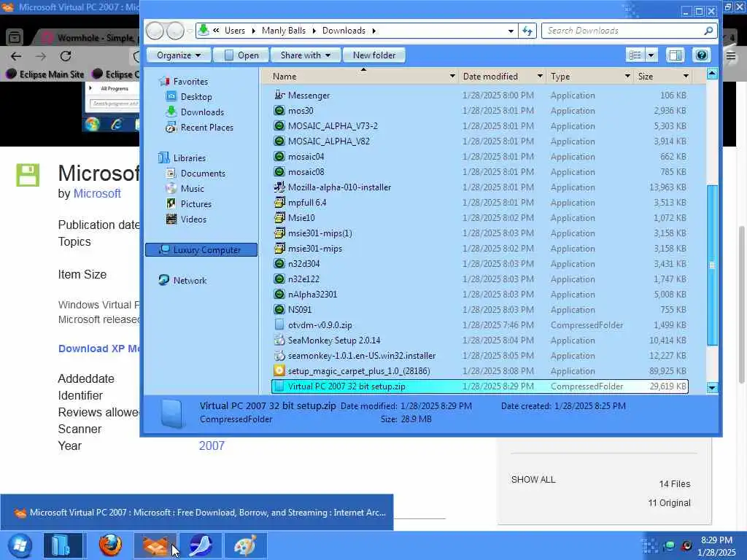Select the mos30 file icon

279,111
